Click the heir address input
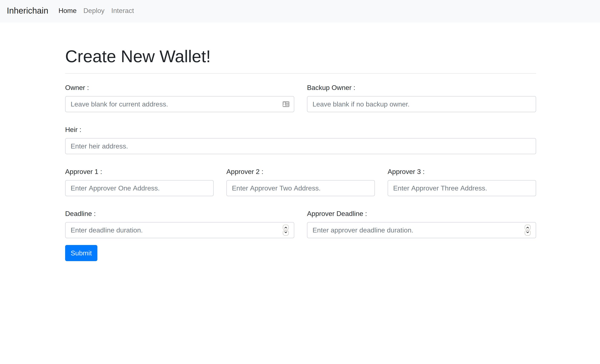The image size is (600, 364). pyautogui.click(x=300, y=146)
